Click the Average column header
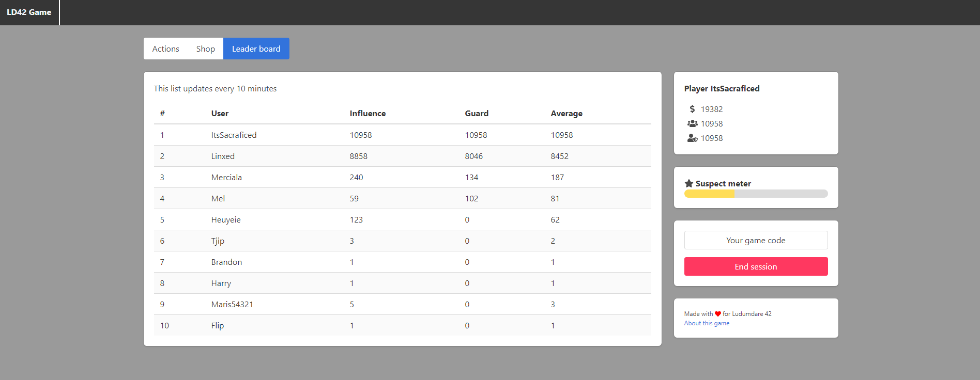980x380 pixels. click(566, 114)
